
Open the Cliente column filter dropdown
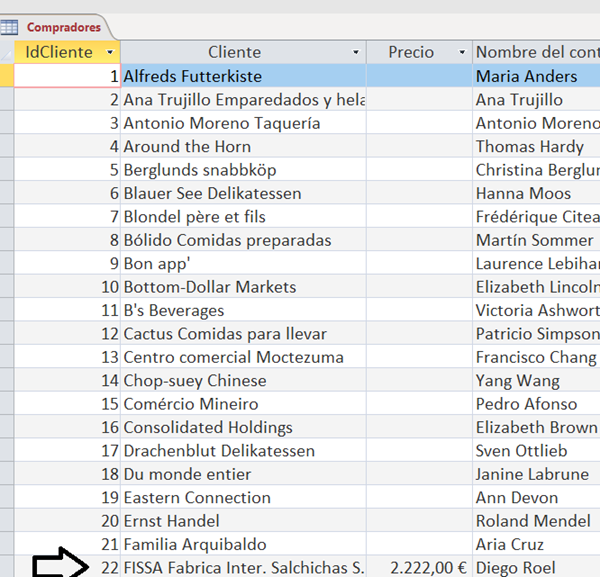click(357, 52)
